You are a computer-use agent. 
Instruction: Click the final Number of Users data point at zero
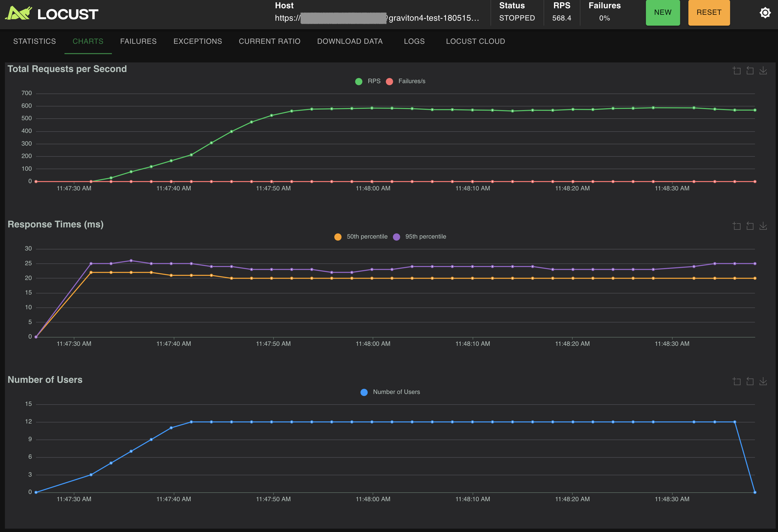pos(755,492)
